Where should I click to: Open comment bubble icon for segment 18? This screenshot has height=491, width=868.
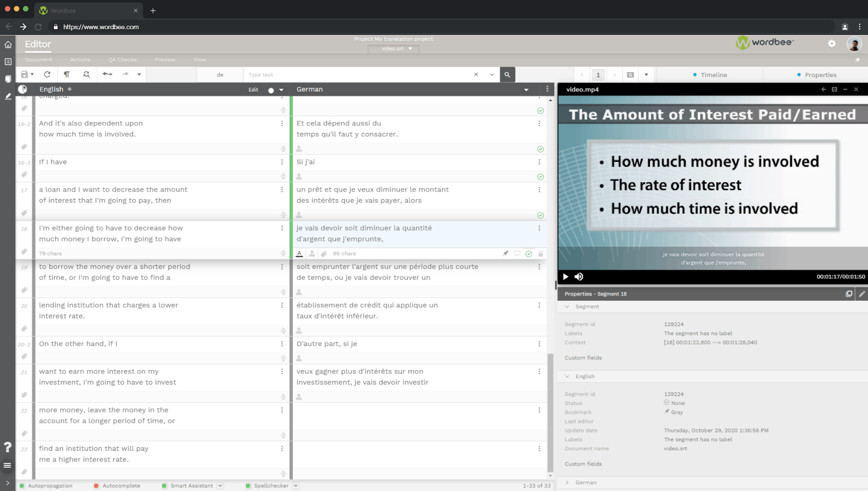click(x=517, y=253)
